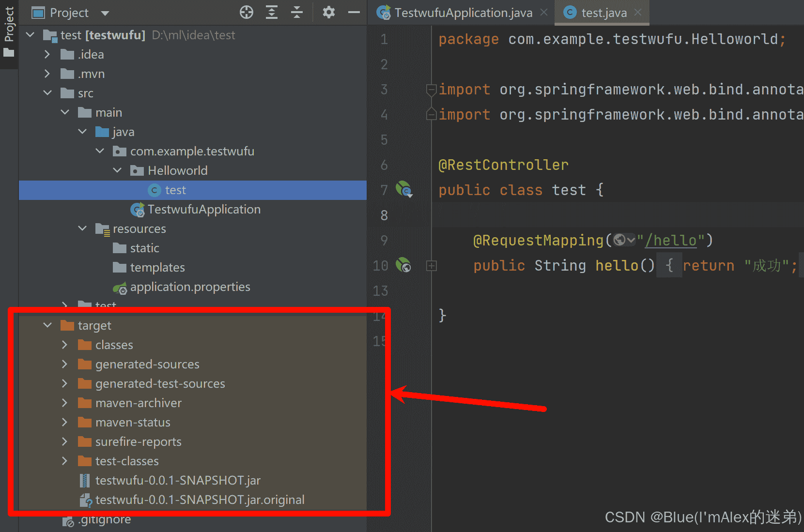Click the gutter run icon beside hello() method
Image resolution: width=804 pixels, height=532 pixels.
coord(402,265)
